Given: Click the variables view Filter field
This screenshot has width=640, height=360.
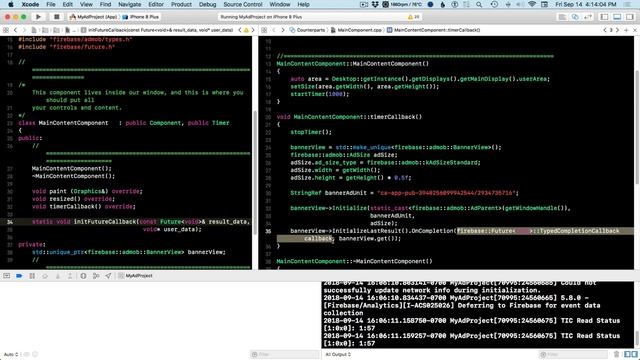Looking at the screenshot, I should (284, 354).
